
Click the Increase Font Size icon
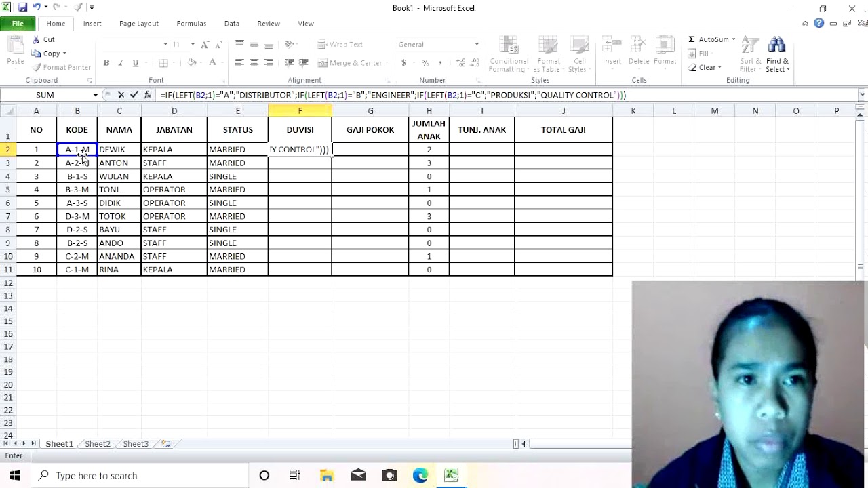[205, 45]
